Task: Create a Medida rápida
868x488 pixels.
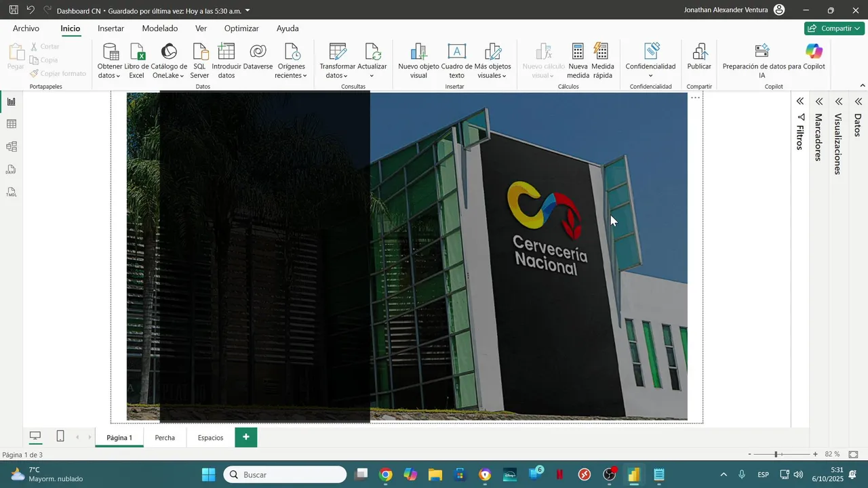Action: click(602, 61)
